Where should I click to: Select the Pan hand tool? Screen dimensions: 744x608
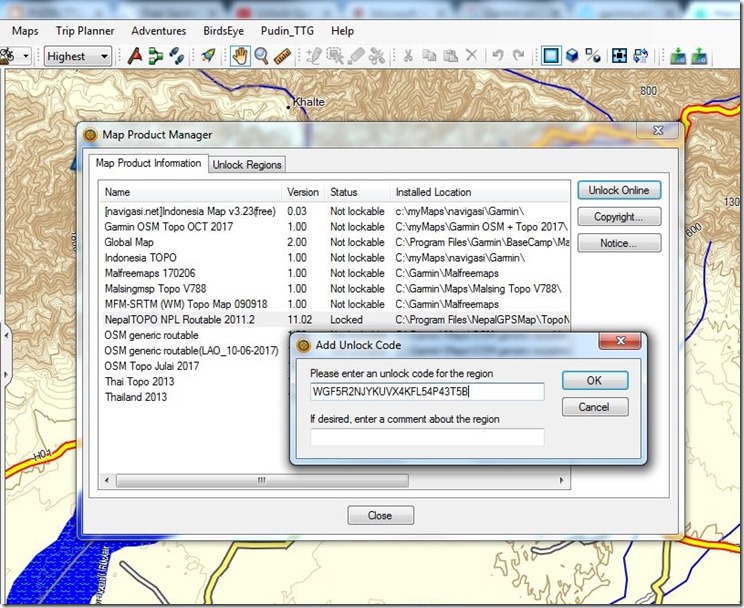(x=241, y=56)
